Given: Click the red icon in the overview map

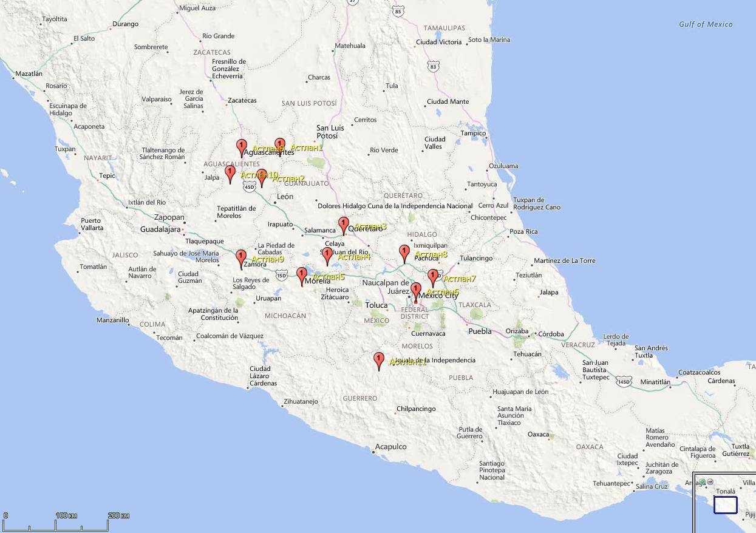Looking at the screenshot, I should tap(710, 482).
